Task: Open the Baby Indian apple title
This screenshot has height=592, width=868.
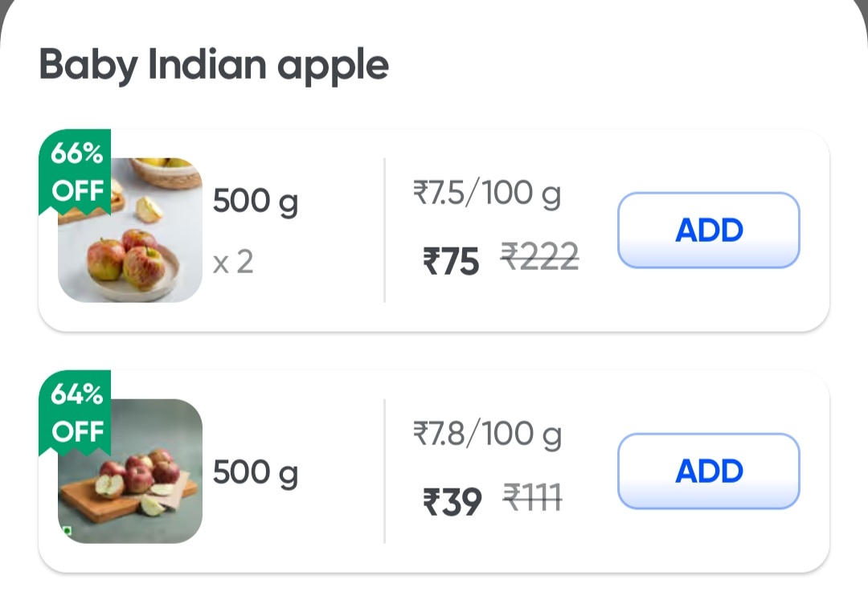Action: click(x=214, y=64)
